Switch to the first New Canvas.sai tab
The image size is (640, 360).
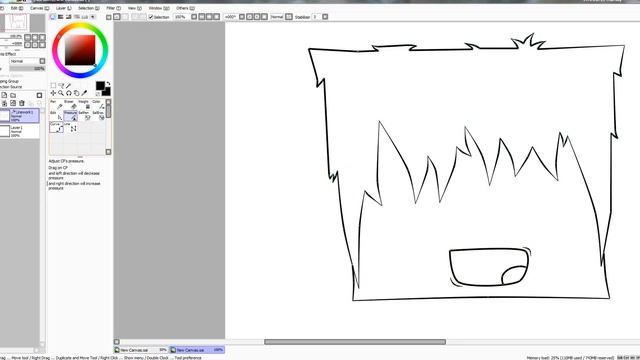pos(141,350)
